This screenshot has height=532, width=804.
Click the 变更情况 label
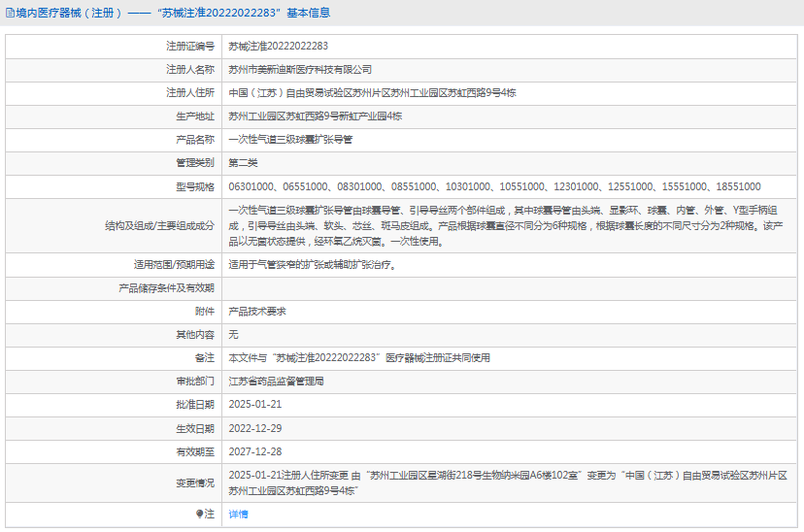point(195,483)
